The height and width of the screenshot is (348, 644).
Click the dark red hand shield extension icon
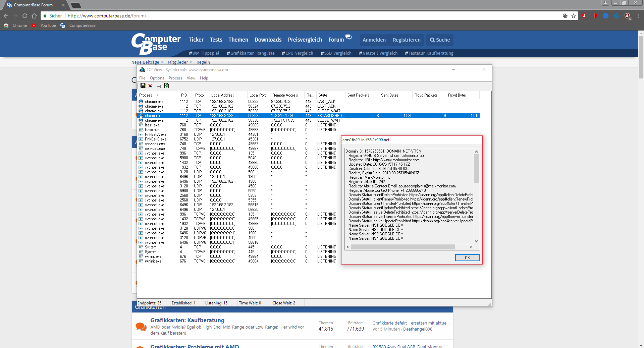(628, 16)
